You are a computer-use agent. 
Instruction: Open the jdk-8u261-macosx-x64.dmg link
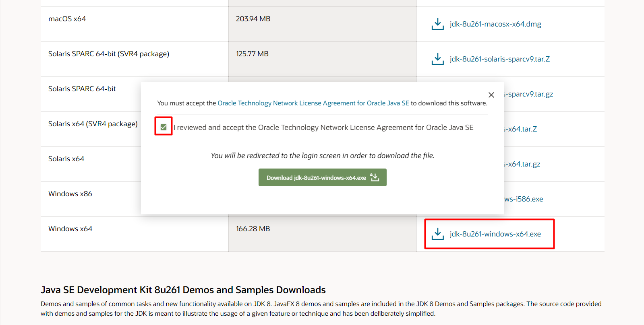click(495, 24)
